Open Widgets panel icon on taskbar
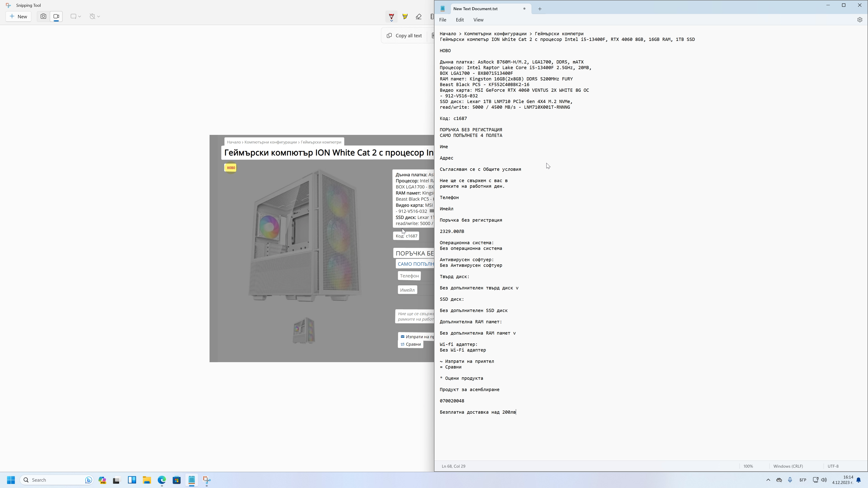 (132, 480)
